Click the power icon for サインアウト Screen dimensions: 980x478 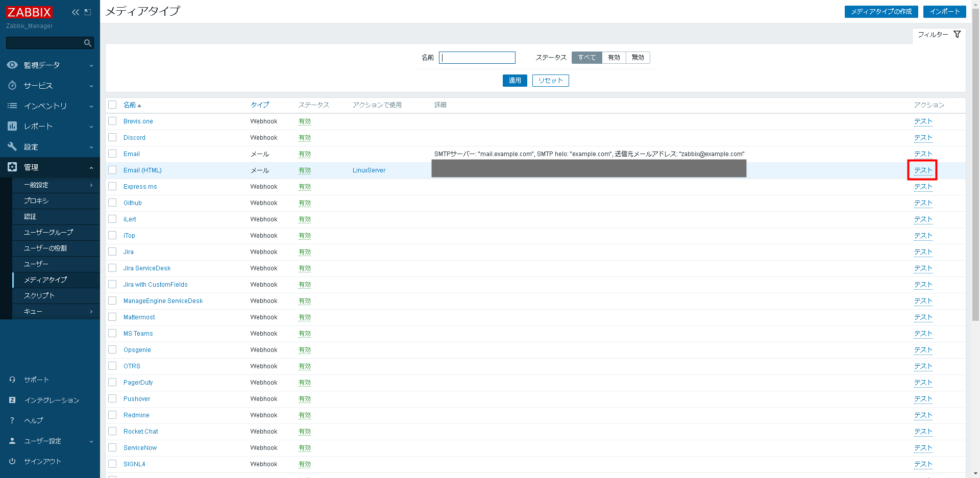pyautogui.click(x=12, y=461)
